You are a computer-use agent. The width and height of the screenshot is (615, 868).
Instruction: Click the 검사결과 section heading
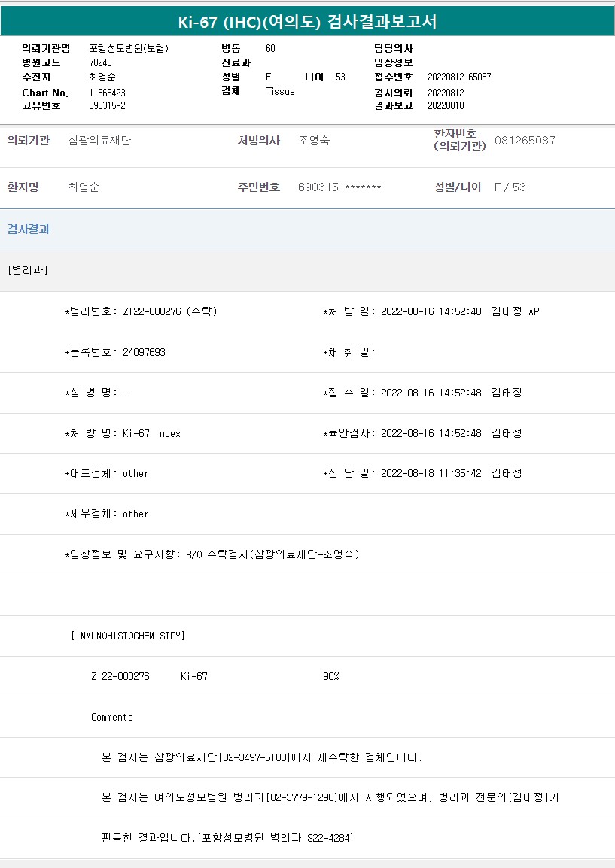coord(29,229)
